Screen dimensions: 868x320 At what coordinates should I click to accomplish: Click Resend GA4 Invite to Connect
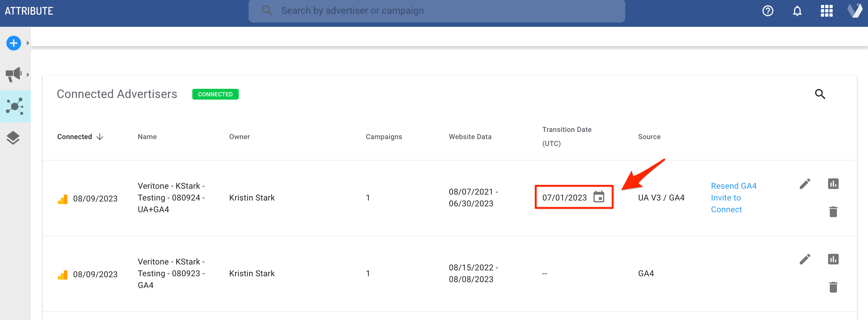[x=733, y=198]
